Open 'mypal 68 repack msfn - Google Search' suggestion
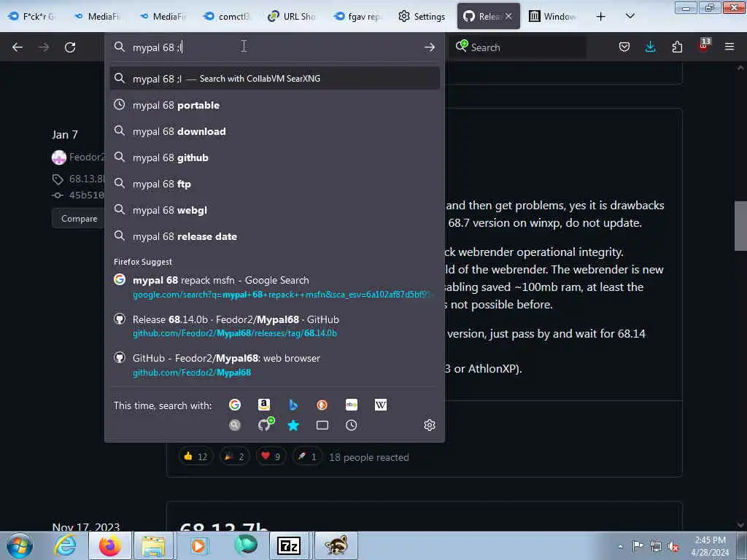747x560 pixels. [x=274, y=287]
